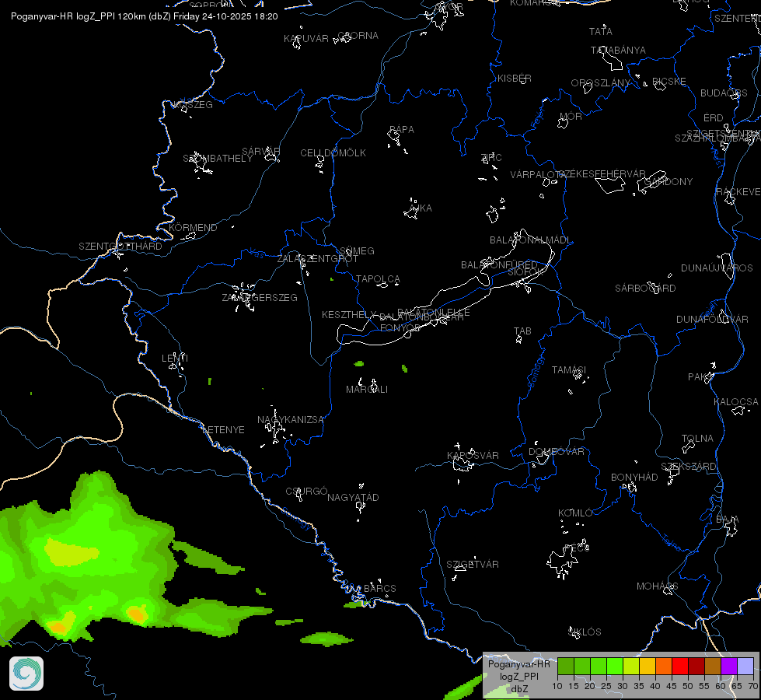Viewport: 761px width, 700px height.
Task: Click the SÁRVÁR city label
Action: [261, 151]
